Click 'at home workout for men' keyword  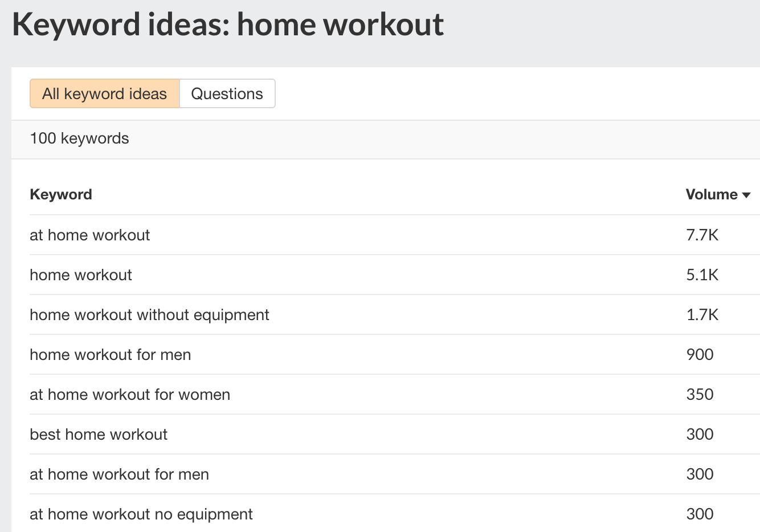pos(119,474)
